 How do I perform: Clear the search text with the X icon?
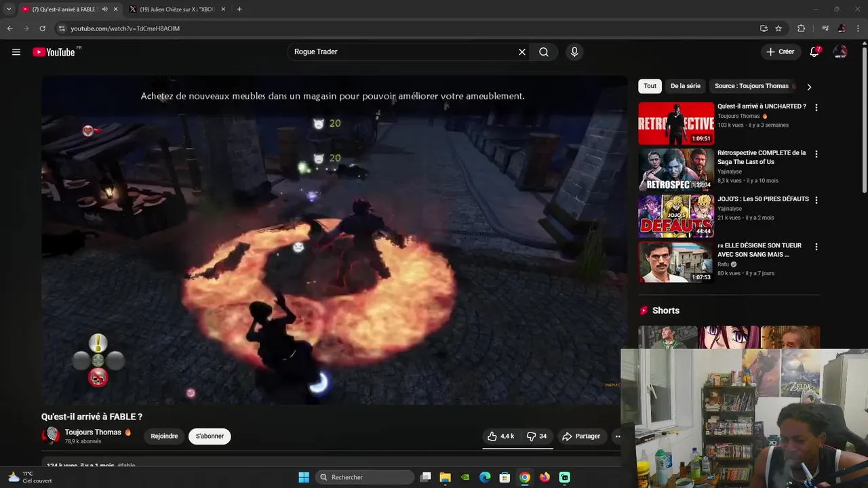[522, 52]
